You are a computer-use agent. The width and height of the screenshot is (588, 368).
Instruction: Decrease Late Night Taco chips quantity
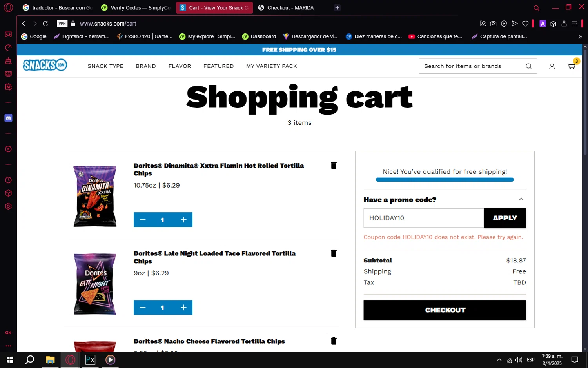pyautogui.click(x=143, y=308)
